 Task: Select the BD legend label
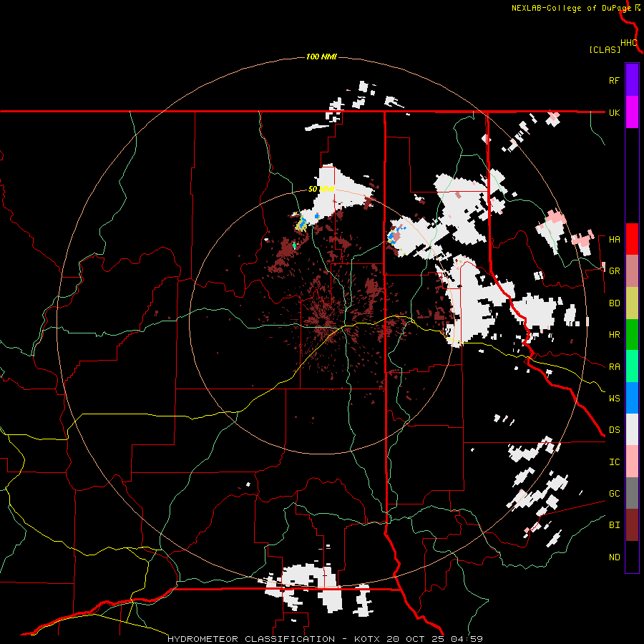click(614, 303)
